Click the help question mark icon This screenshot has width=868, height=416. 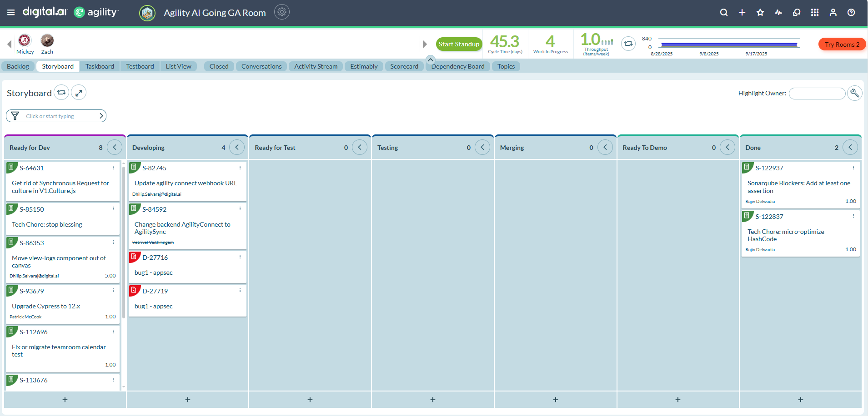(x=851, y=12)
